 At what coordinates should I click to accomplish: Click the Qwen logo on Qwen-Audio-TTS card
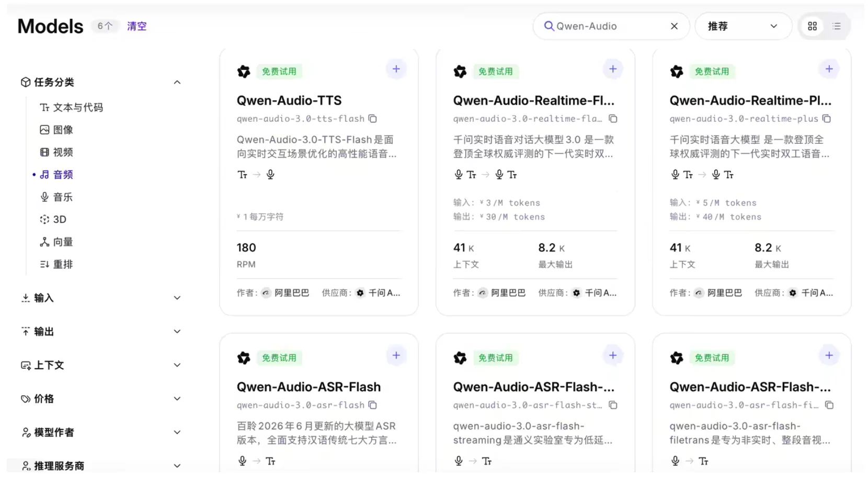click(x=244, y=72)
